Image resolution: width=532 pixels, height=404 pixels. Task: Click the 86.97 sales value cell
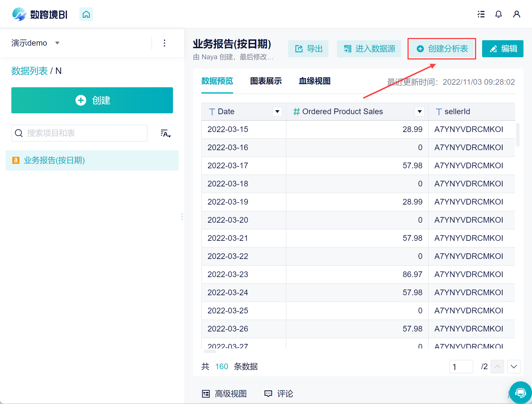[x=357, y=275]
